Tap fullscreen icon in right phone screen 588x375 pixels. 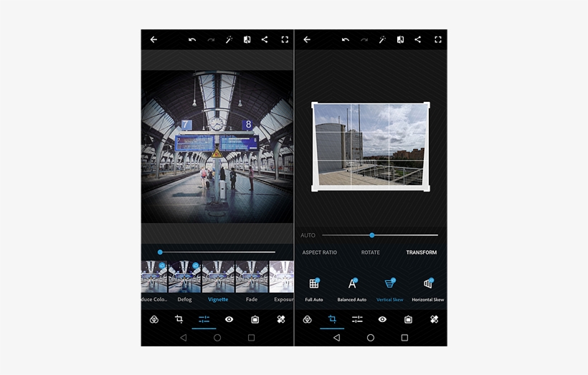tap(438, 39)
